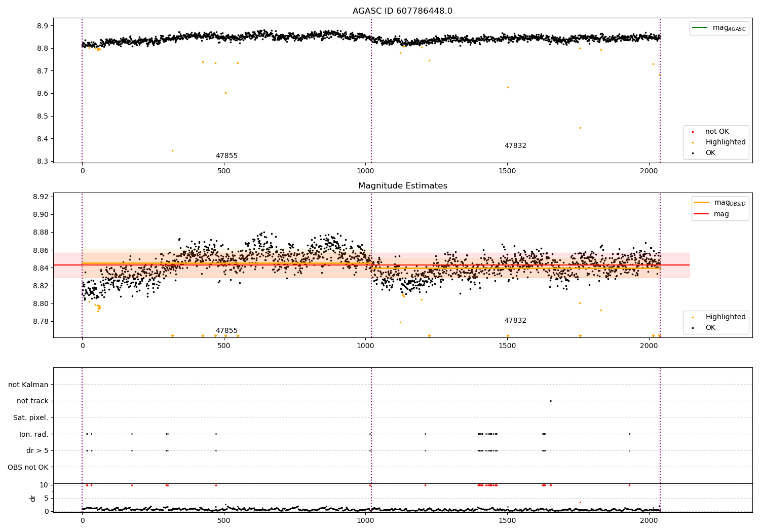Image resolution: width=760 pixels, height=532 pixels.
Task: Select red 'mag' legend line in middle plot
Action: 702,214
